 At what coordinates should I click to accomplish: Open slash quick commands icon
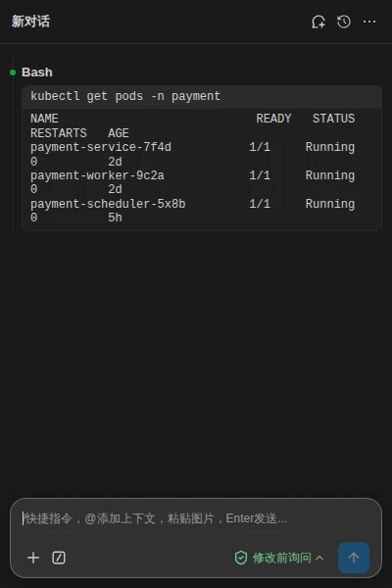59,558
